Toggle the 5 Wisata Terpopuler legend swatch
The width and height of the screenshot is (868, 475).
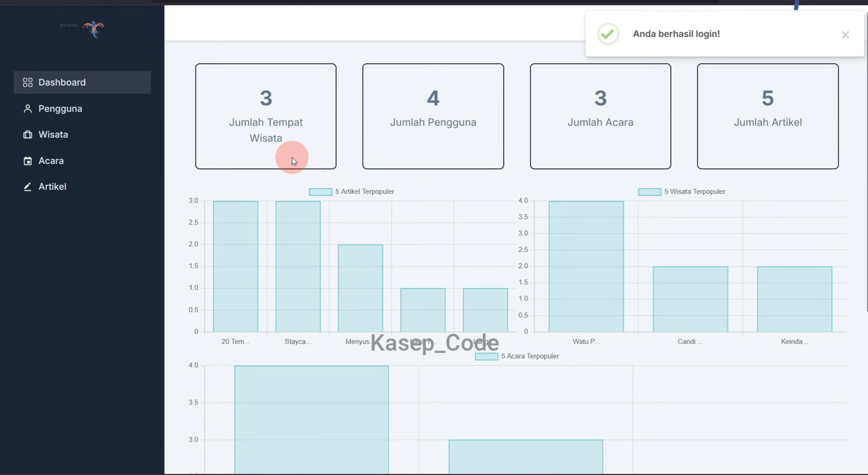pos(649,192)
